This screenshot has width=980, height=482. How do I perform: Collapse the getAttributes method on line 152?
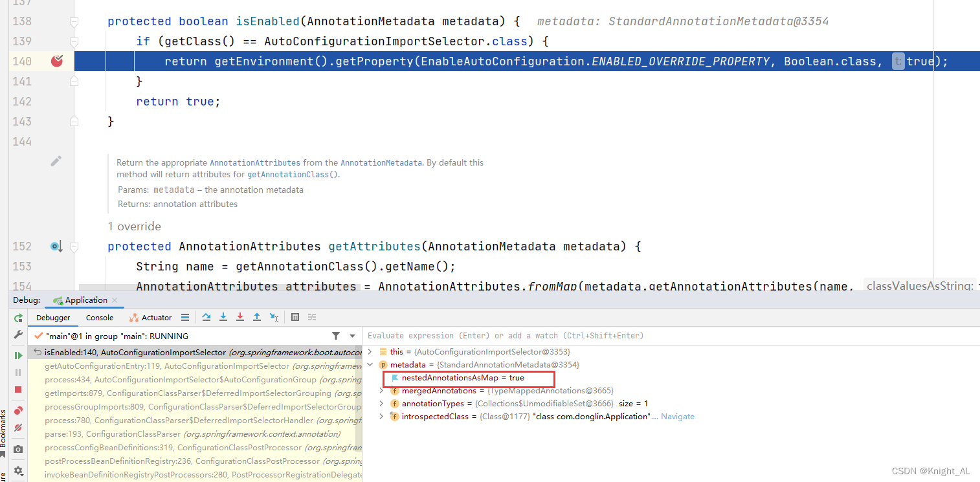click(x=74, y=246)
